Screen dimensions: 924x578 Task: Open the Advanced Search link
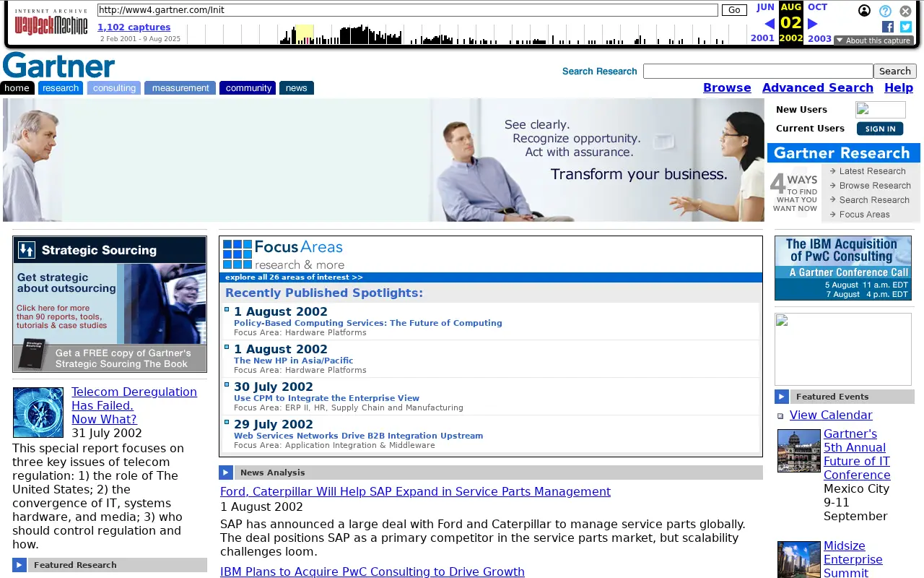(x=818, y=87)
